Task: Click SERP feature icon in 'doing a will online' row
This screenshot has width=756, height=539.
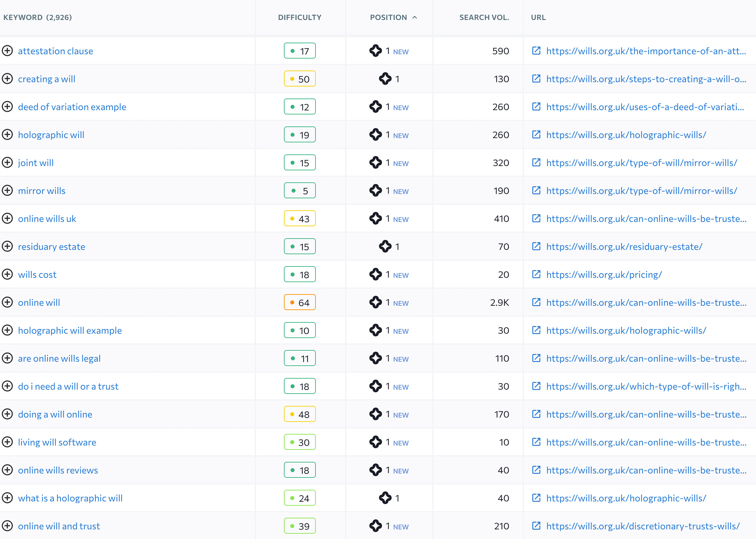Action: coord(376,414)
